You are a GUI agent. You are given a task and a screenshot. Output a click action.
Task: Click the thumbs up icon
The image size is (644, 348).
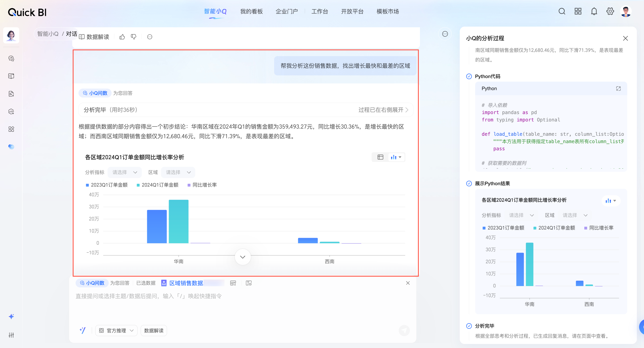point(122,37)
